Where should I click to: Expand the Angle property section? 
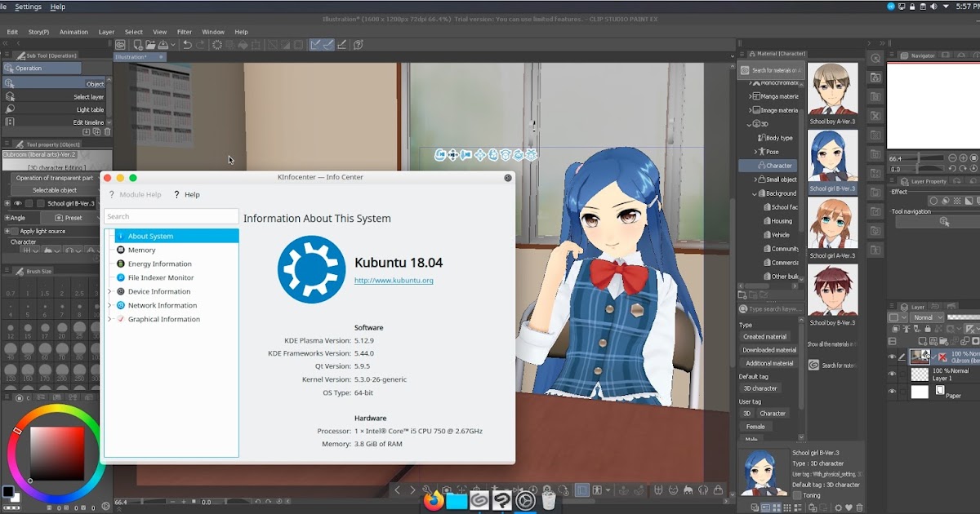[x=7, y=218]
